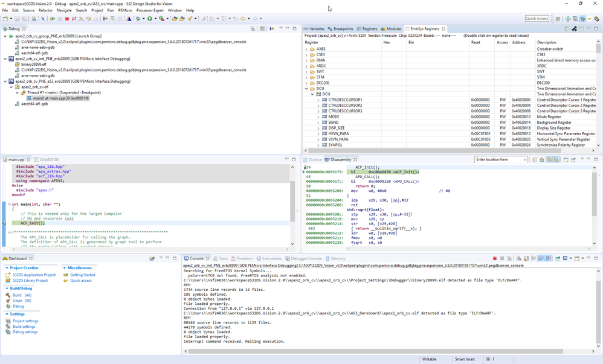The width and height of the screenshot is (603, 364).
Task: Click the red Terminate debug icon
Action: point(67,19)
